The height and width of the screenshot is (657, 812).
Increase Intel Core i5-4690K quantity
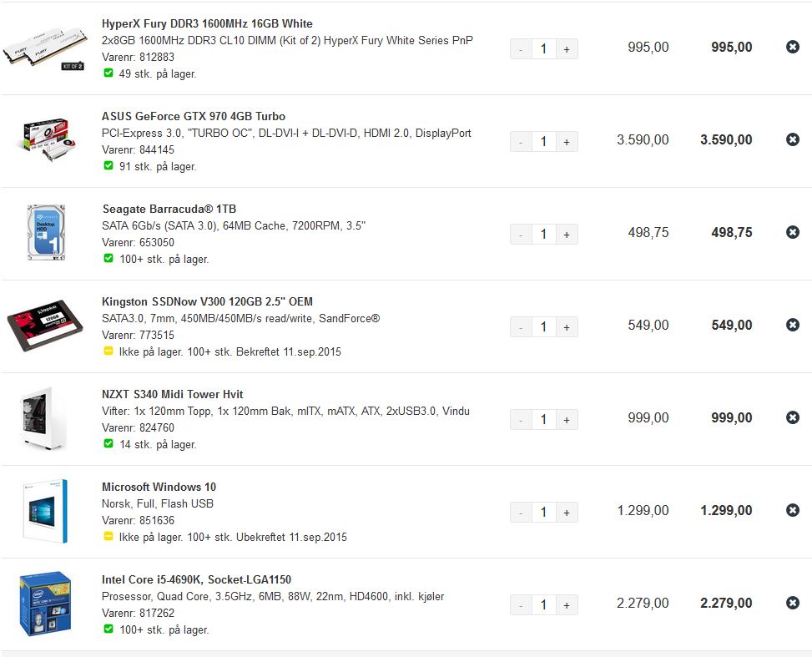tap(567, 606)
